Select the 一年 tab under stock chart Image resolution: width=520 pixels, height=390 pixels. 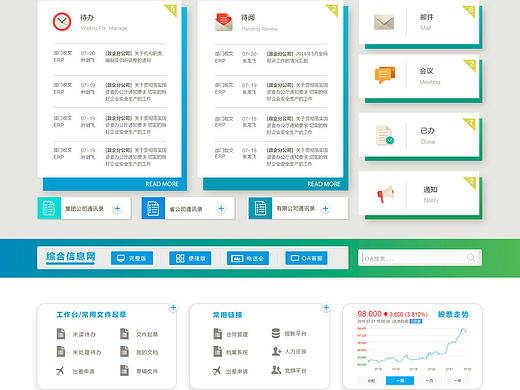457,380
